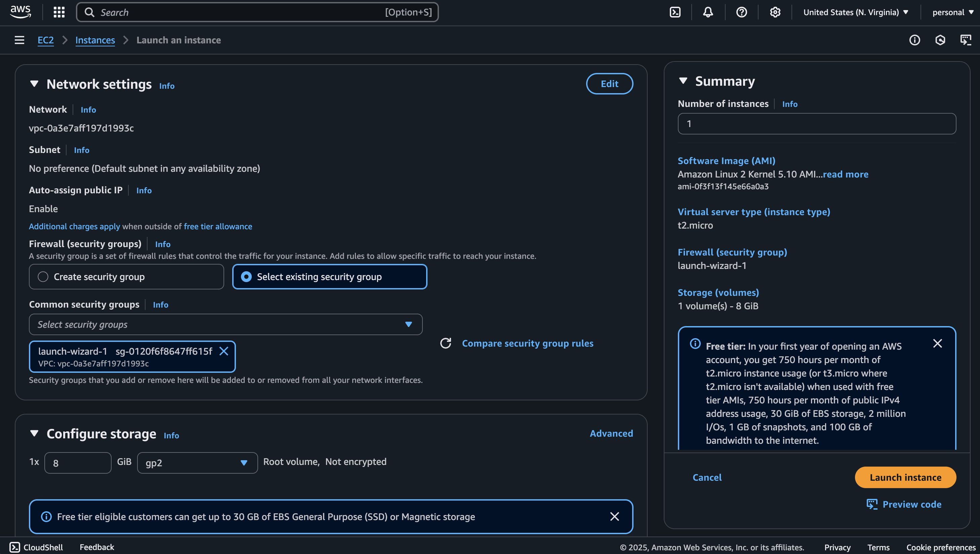
Task: Collapse the Configure storage section
Action: (34, 433)
